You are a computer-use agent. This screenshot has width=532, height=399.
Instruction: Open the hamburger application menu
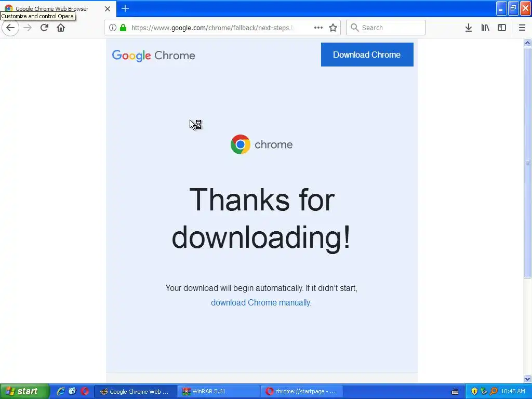tap(522, 28)
